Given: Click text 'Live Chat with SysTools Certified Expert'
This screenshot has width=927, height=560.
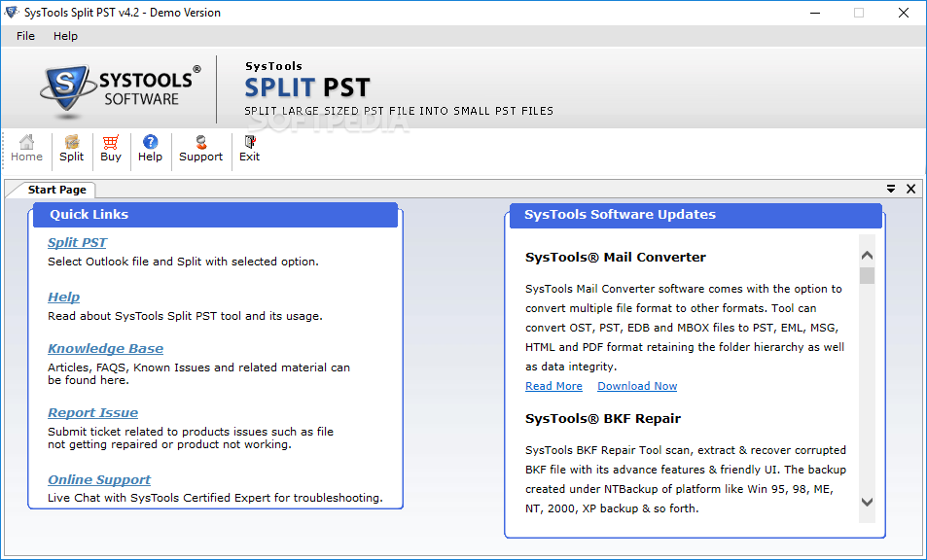Looking at the screenshot, I should pos(160,498).
